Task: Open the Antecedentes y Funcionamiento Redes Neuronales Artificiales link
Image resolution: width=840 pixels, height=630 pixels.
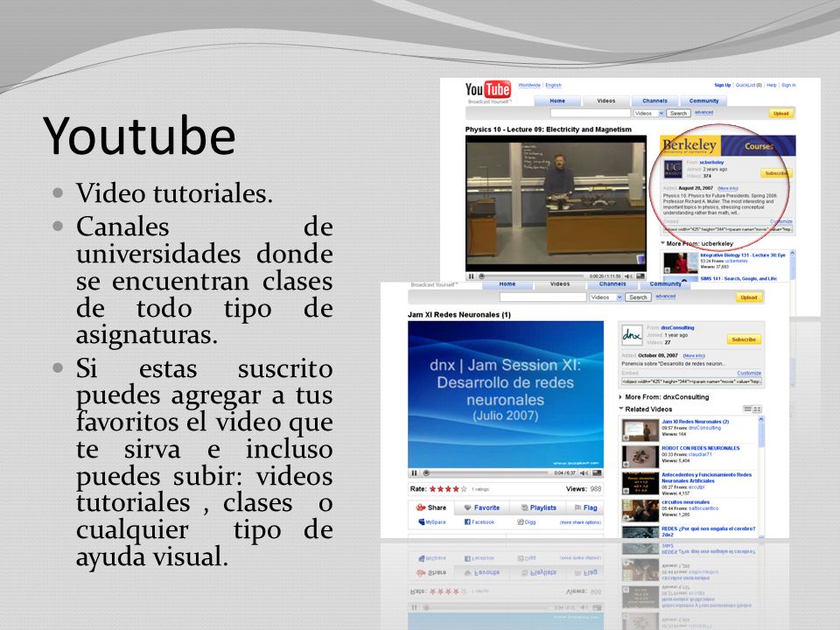Action: pyautogui.click(x=707, y=478)
